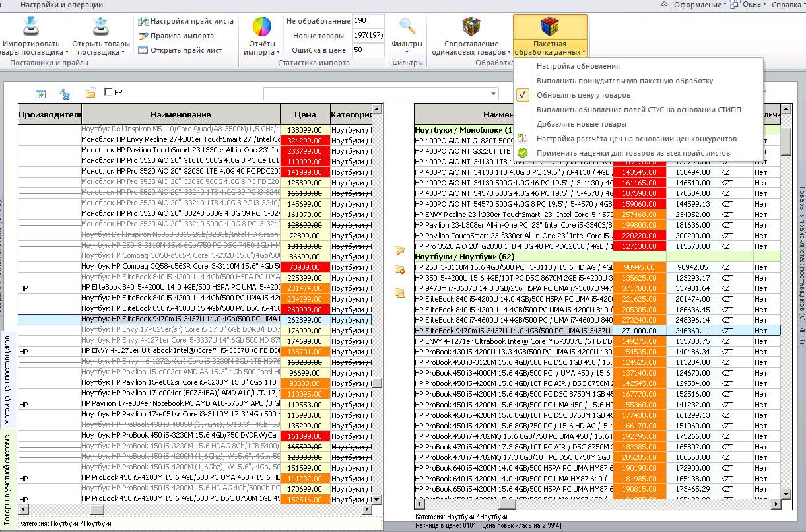The width and height of the screenshot is (806, 532).
Task: Click the folder with chart icon between panels
Action: 399,293
